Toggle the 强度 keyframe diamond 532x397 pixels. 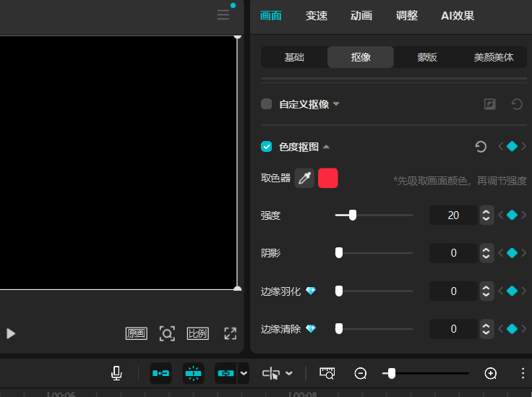(x=512, y=215)
